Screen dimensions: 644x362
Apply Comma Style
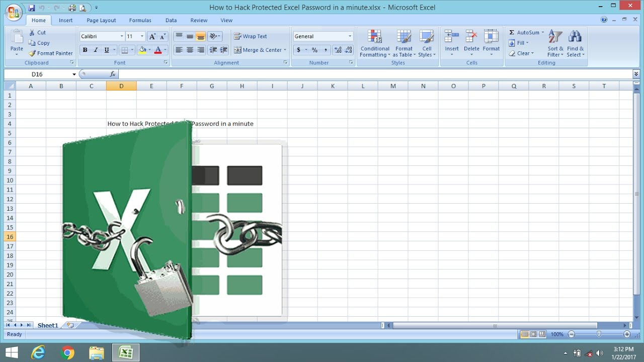click(x=326, y=50)
